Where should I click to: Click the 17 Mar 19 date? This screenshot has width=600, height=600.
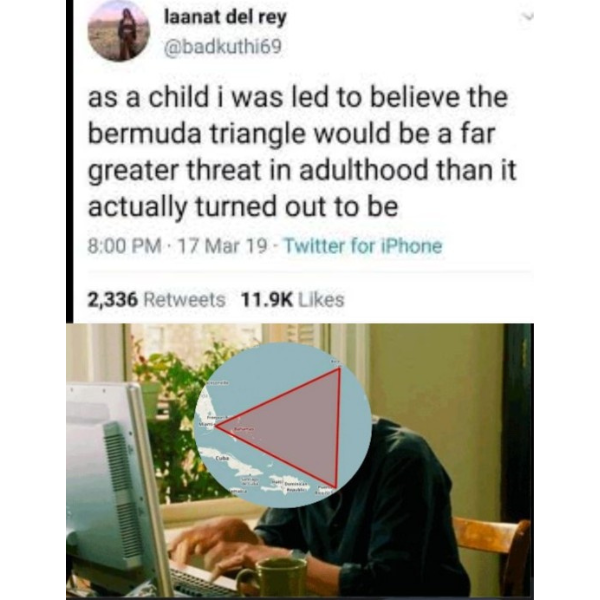[x=222, y=246]
